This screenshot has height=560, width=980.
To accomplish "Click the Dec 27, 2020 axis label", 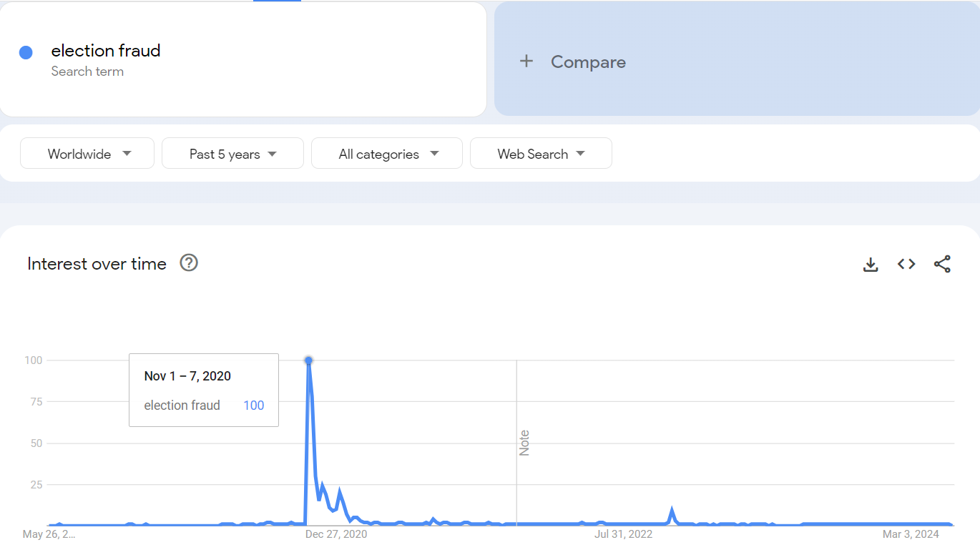I will pyautogui.click(x=336, y=534).
